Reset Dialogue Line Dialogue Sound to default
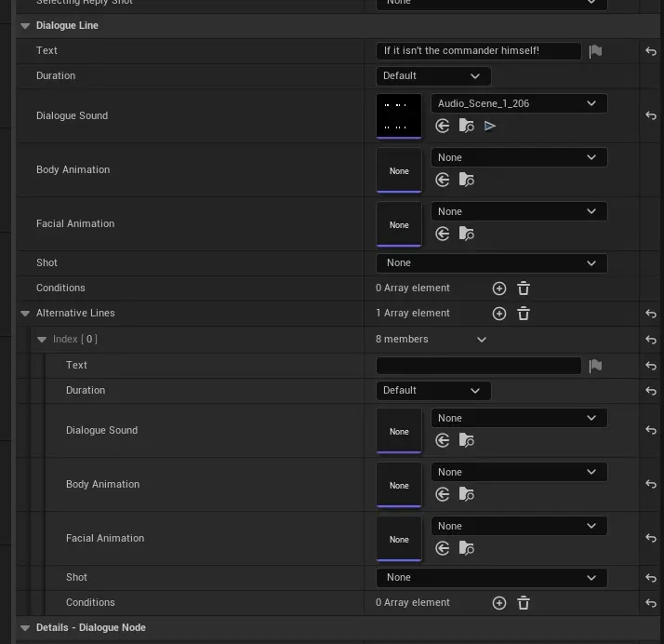 click(651, 115)
